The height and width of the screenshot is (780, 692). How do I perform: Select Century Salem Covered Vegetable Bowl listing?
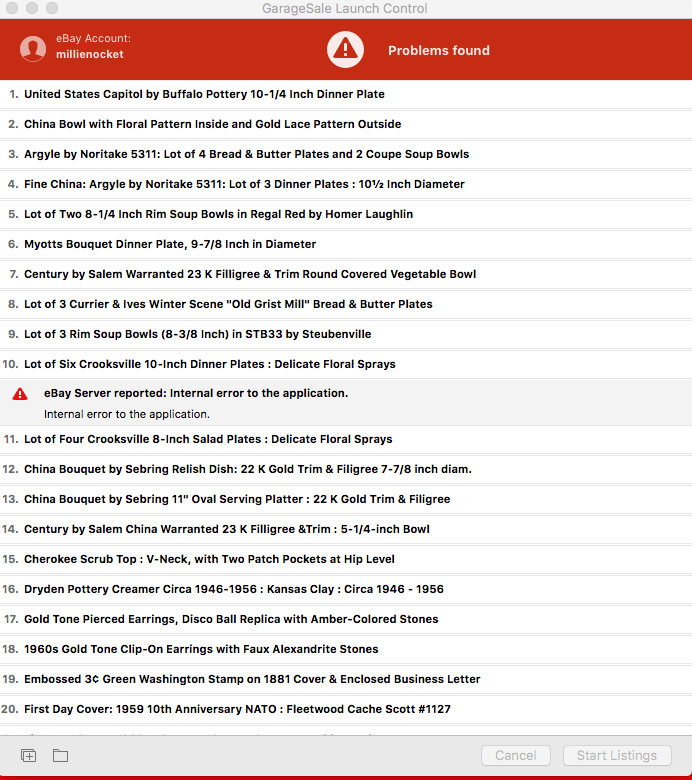point(346,274)
